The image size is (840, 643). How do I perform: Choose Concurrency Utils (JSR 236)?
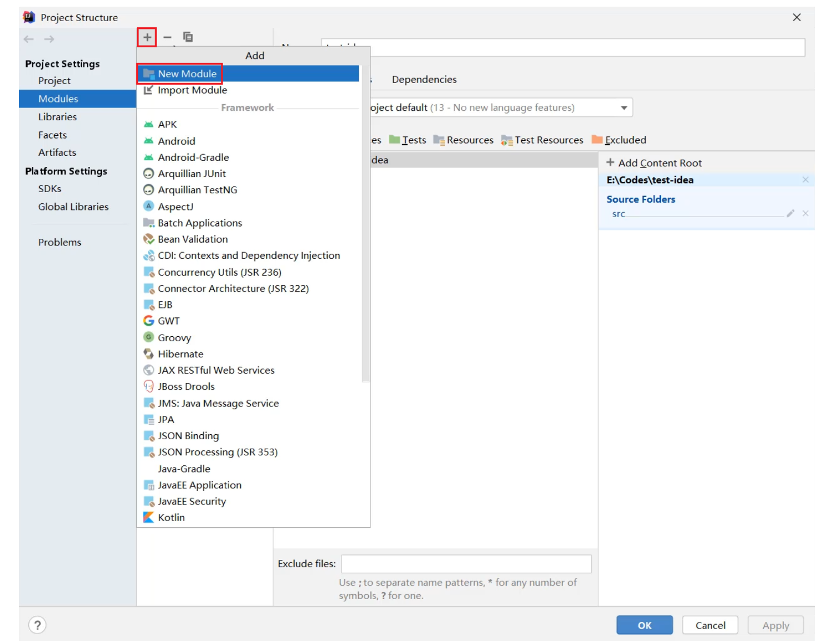point(248,272)
